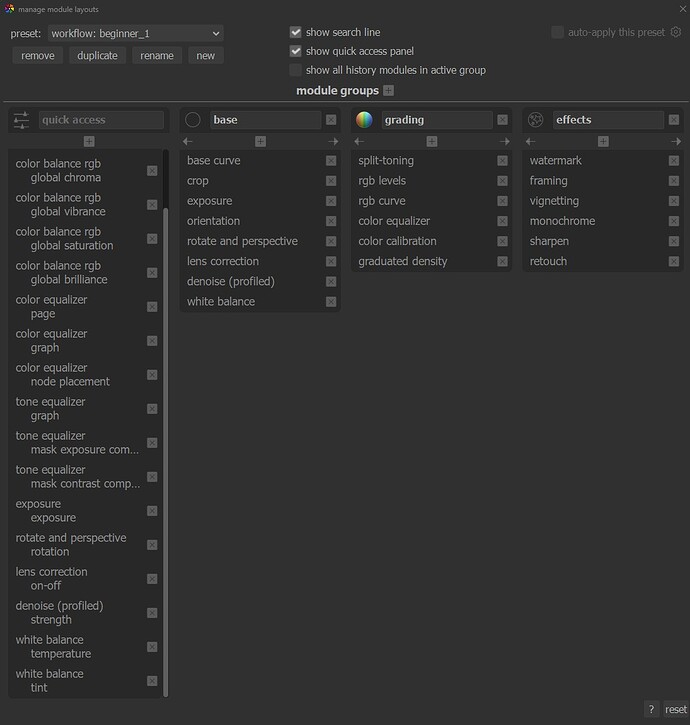
Task: Move grading group to the left
Action: (x=359, y=141)
